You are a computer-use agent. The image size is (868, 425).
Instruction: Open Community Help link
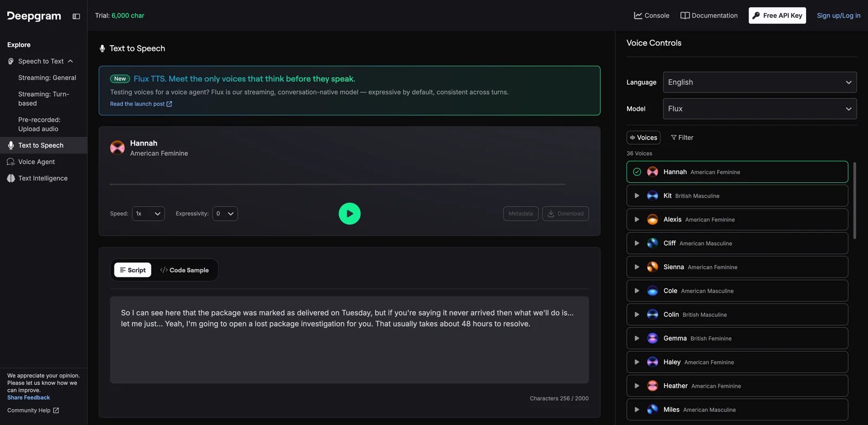click(33, 410)
